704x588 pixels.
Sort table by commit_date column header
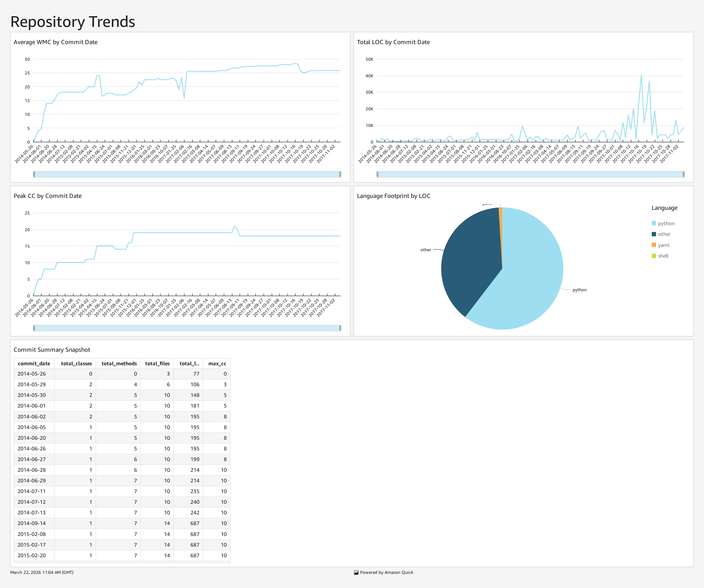coord(34,364)
